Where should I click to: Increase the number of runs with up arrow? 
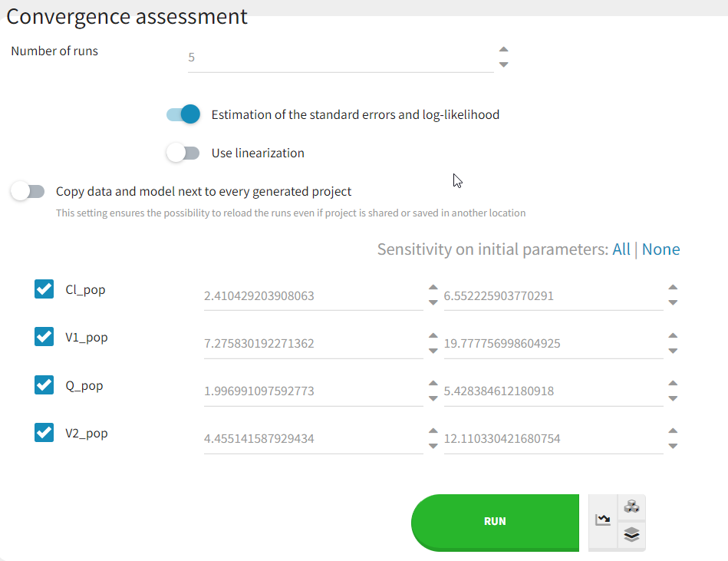pos(503,50)
